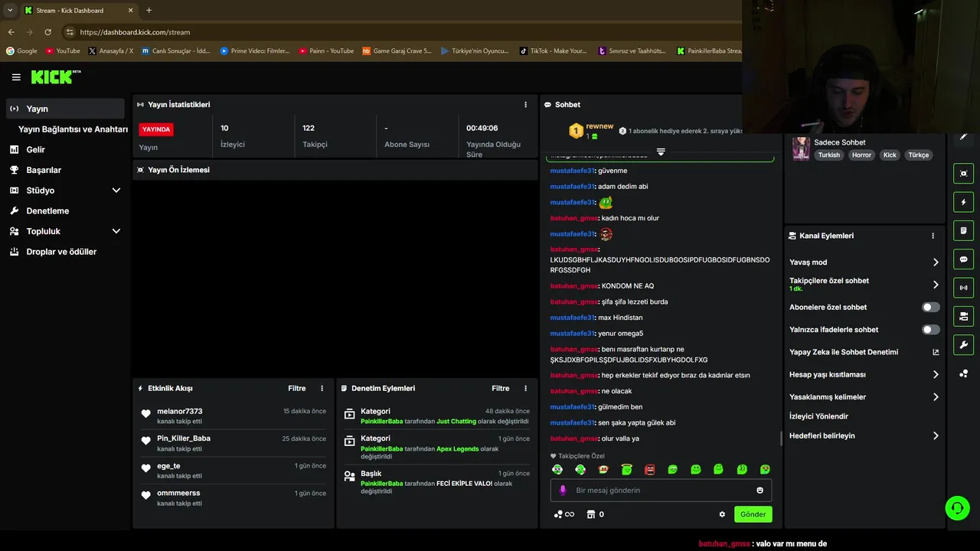Toggle the chat bubble widget icon
The image size is (980, 551).
point(963,259)
